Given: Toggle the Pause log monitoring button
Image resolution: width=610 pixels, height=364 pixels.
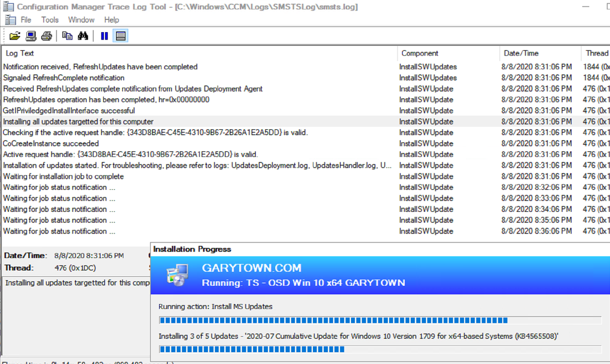Looking at the screenshot, I should tap(104, 36).
